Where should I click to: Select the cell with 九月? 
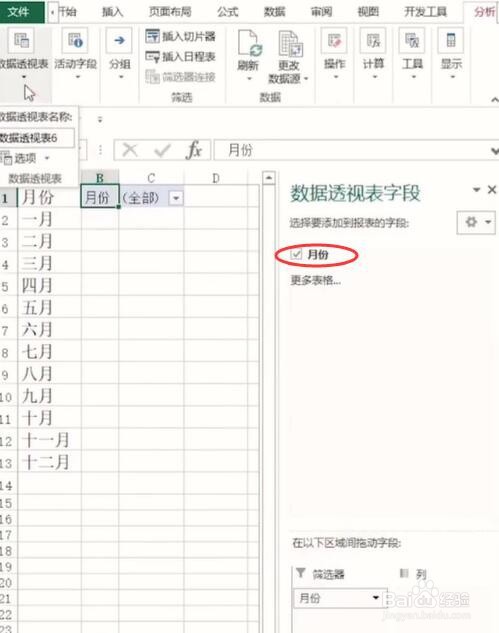click(49, 396)
